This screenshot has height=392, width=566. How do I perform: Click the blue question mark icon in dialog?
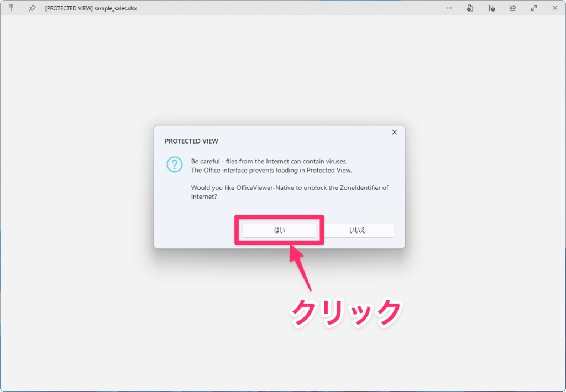[x=174, y=165]
